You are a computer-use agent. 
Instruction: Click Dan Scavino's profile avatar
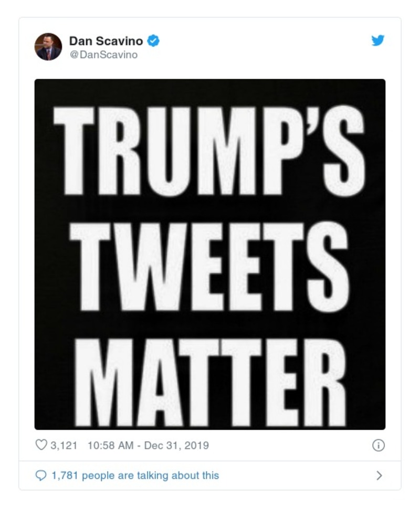pyautogui.click(x=48, y=46)
